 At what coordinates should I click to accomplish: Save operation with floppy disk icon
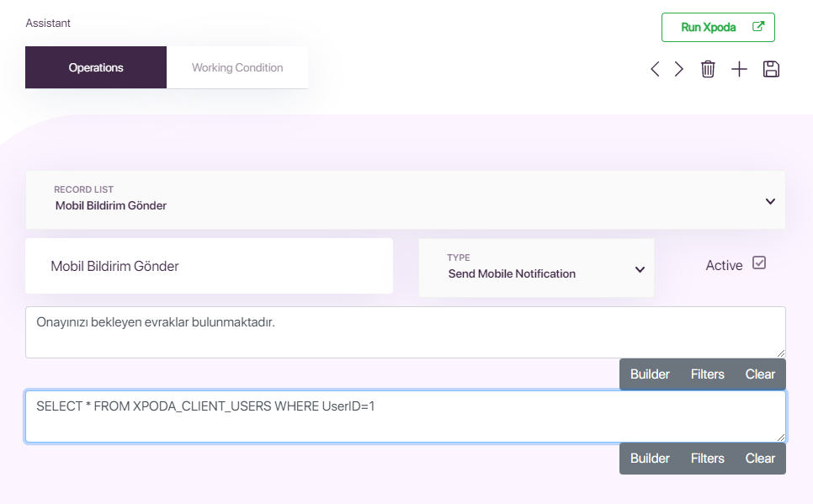coord(771,69)
